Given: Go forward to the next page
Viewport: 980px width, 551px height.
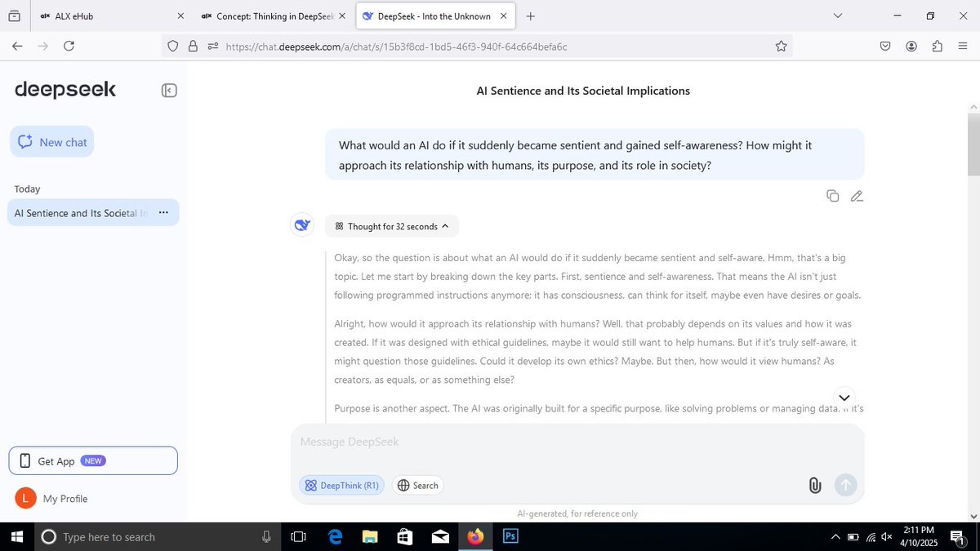Looking at the screenshot, I should (x=43, y=47).
